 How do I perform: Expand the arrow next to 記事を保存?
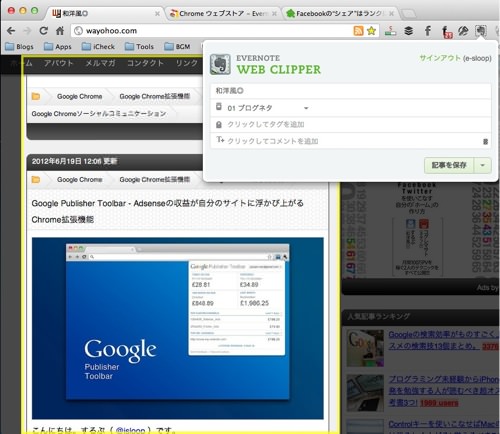pyautogui.click(x=482, y=165)
